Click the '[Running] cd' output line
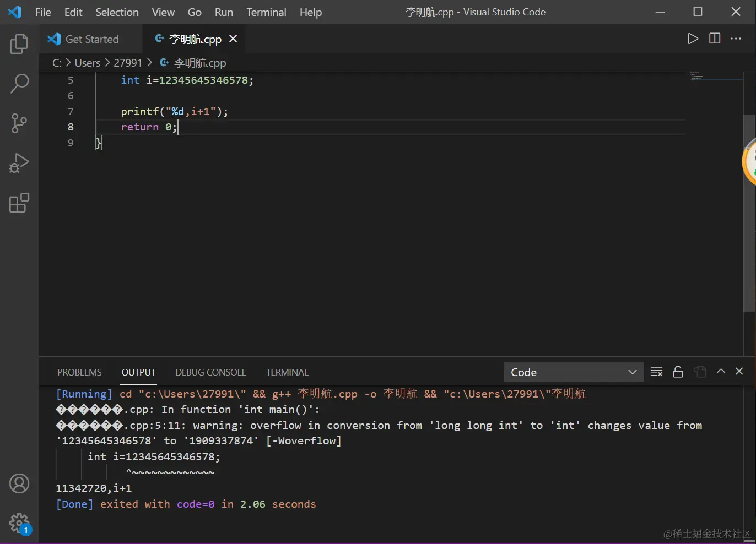The width and height of the screenshot is (756, 544). [x=321, y=394]
